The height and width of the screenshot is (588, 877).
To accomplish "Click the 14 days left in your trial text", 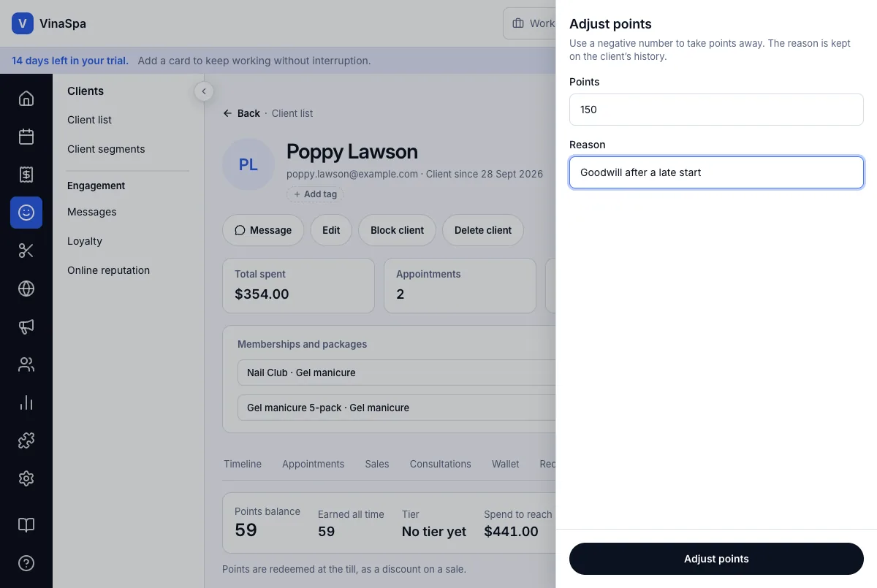I will (70, 61).
